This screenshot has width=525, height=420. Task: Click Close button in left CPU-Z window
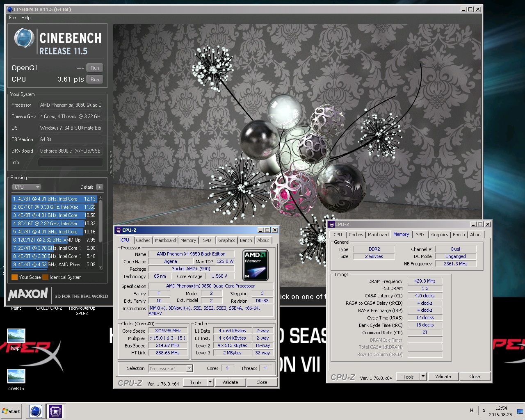click(x=262, y=382)
